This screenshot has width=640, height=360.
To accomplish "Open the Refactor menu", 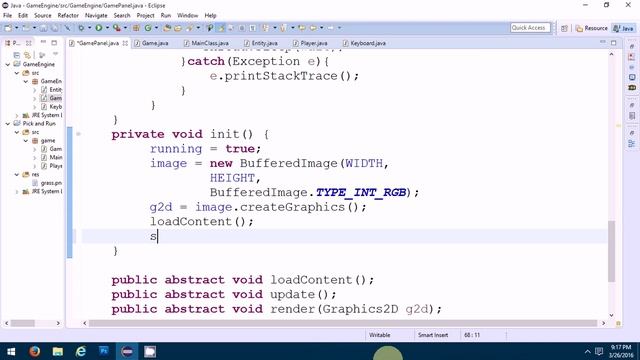I will pos(68,16).
